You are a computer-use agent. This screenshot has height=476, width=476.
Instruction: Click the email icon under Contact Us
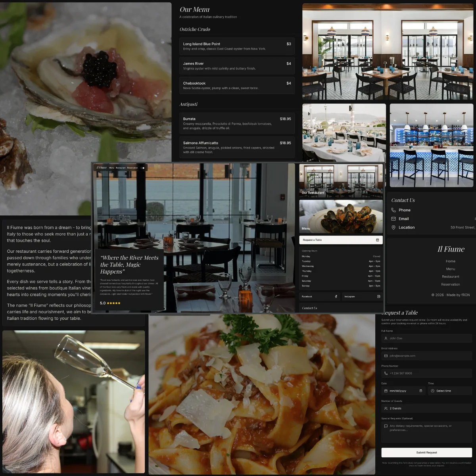[393, 219]
